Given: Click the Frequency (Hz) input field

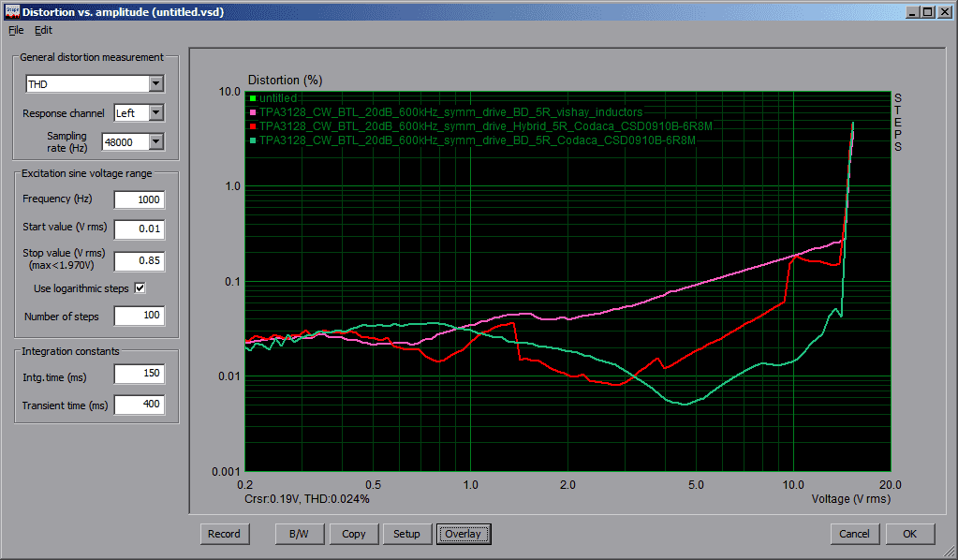Looking at the screenshot, I should pyautogui.click(x=139, y=199).
